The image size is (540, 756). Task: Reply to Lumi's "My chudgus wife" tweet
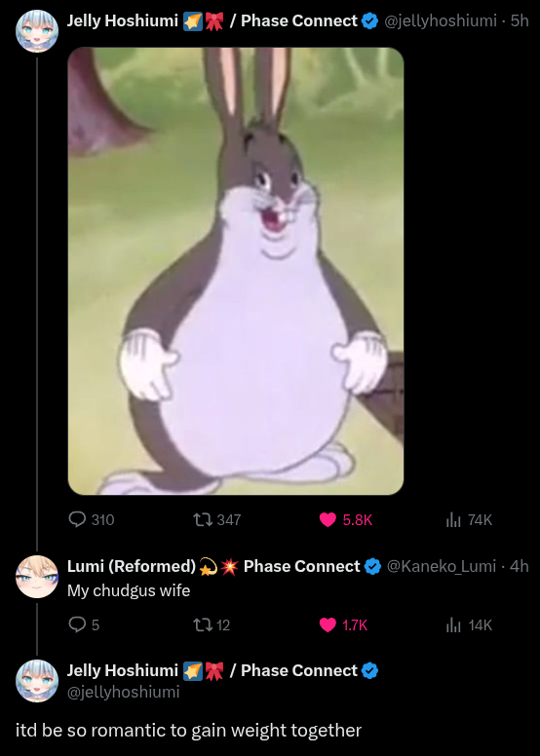pos(77,624)
